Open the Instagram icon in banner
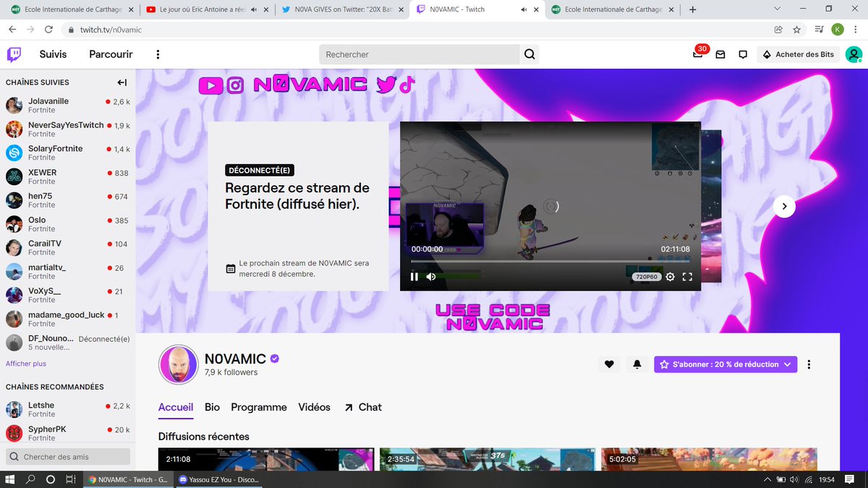The width and height of the screenshot is (868, 488). click(x=235, y=86)
